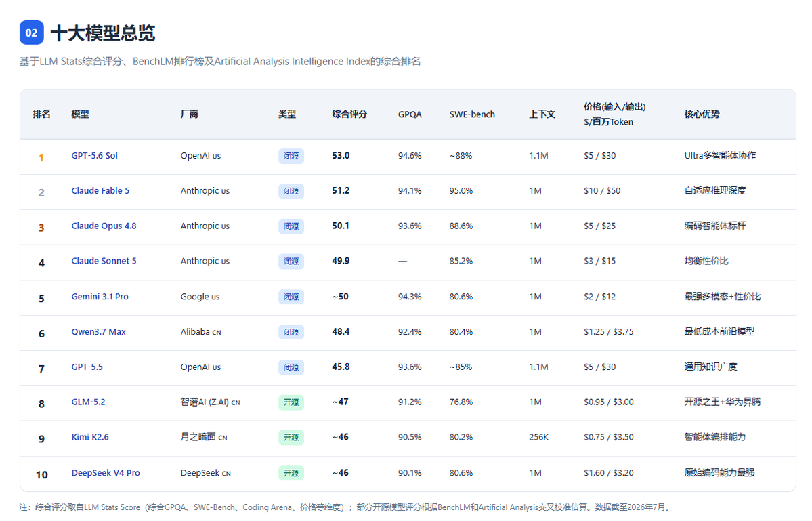Viewport: 812px width, 521px height.
Task: Click the 开源 tag in DeepSeek V4 Pro row
Action: 291,473
